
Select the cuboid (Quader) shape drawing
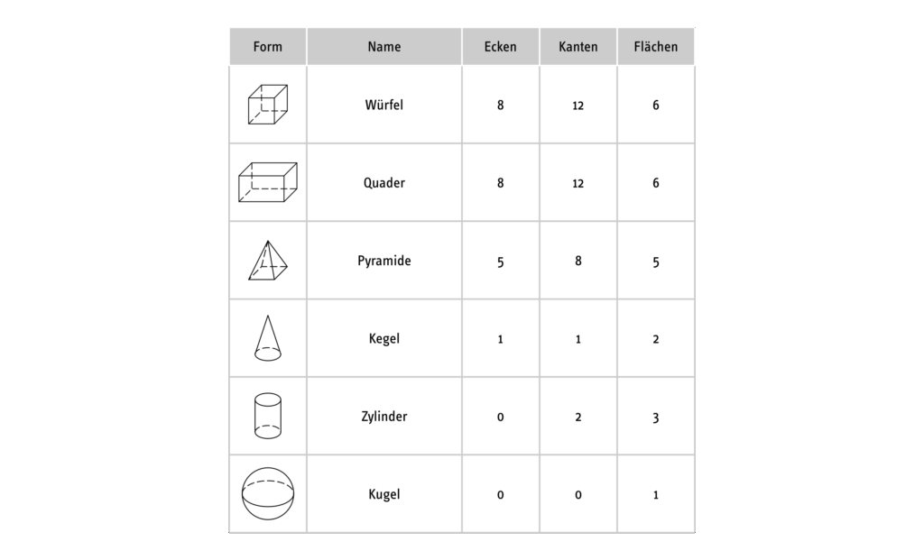pos(268,182)
